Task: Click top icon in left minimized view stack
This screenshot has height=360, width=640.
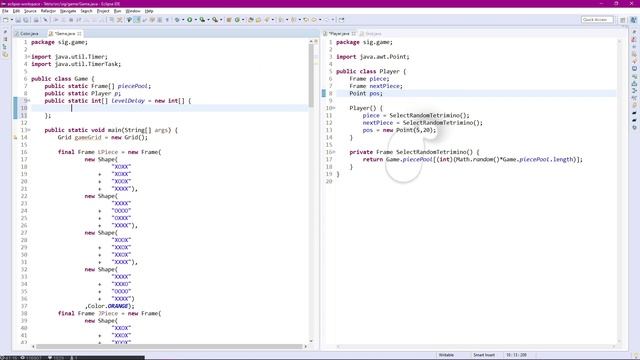Action: click(5, 32)
